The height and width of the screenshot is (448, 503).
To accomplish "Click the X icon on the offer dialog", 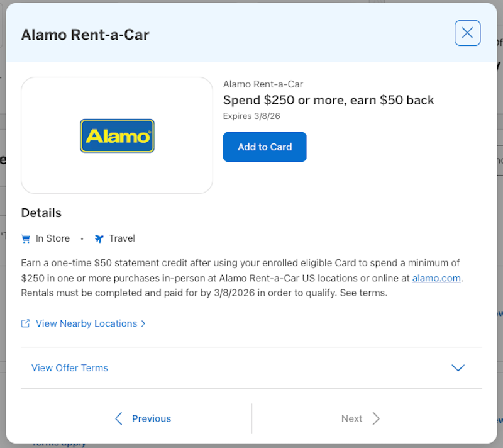I will pyautogui.click(x=467, y=33).
